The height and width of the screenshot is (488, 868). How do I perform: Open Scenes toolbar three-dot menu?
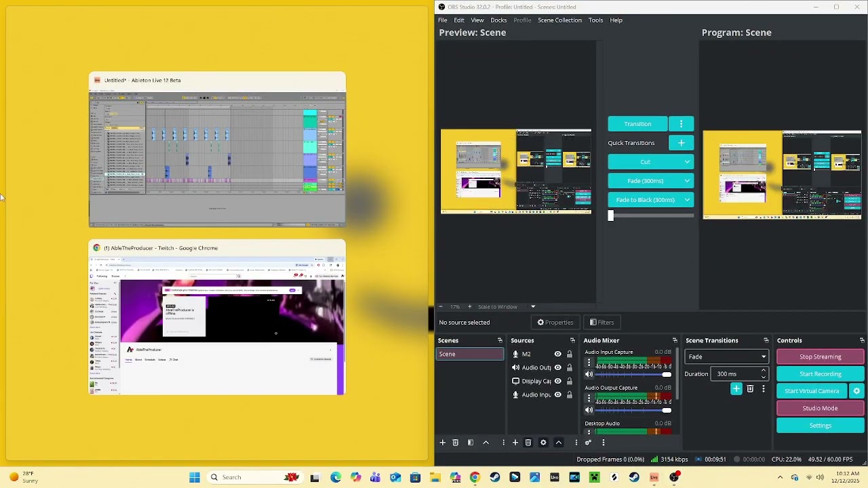point(503,443)
